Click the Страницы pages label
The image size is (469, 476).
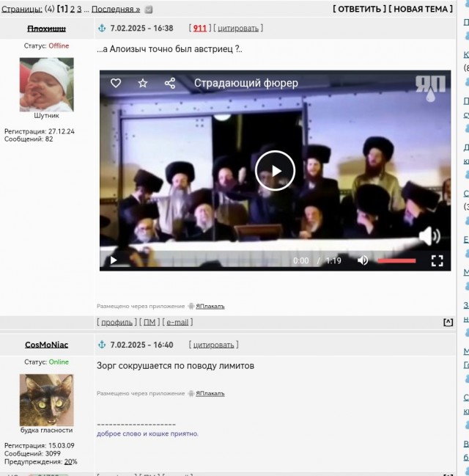(x=22, y=9)
